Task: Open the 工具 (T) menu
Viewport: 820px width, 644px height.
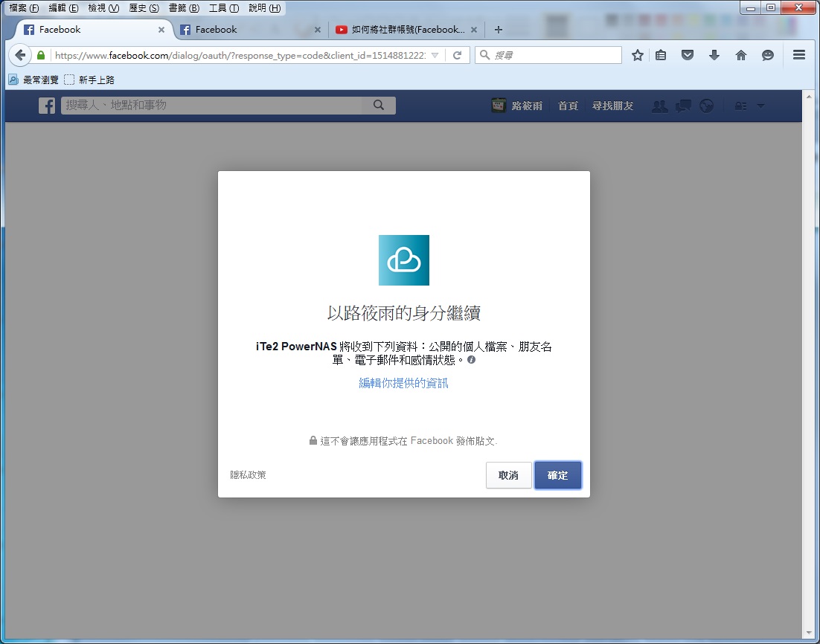Action: pyautogui.click(x=224, y=8)
